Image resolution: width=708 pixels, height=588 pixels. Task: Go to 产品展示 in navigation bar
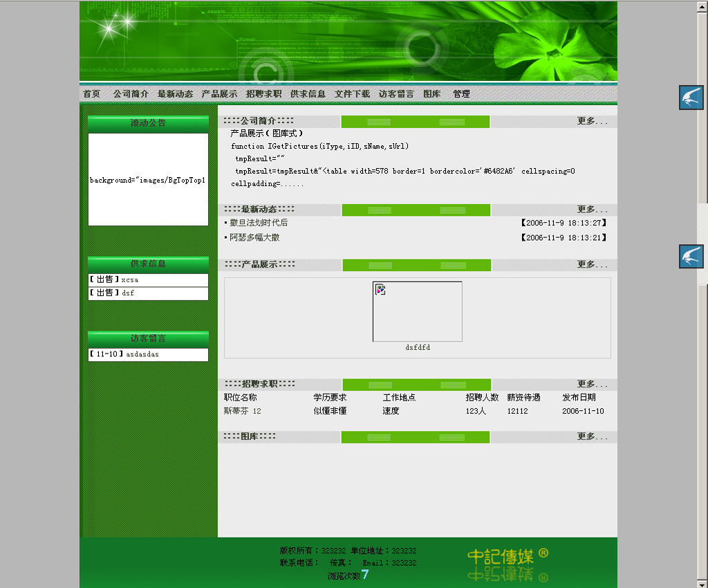pos(219,94)
